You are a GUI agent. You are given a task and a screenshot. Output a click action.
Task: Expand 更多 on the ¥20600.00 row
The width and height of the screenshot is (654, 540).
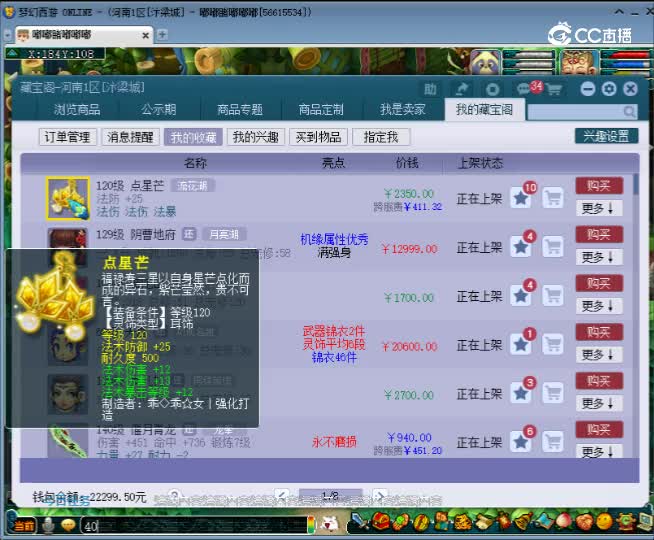point(599,354)
